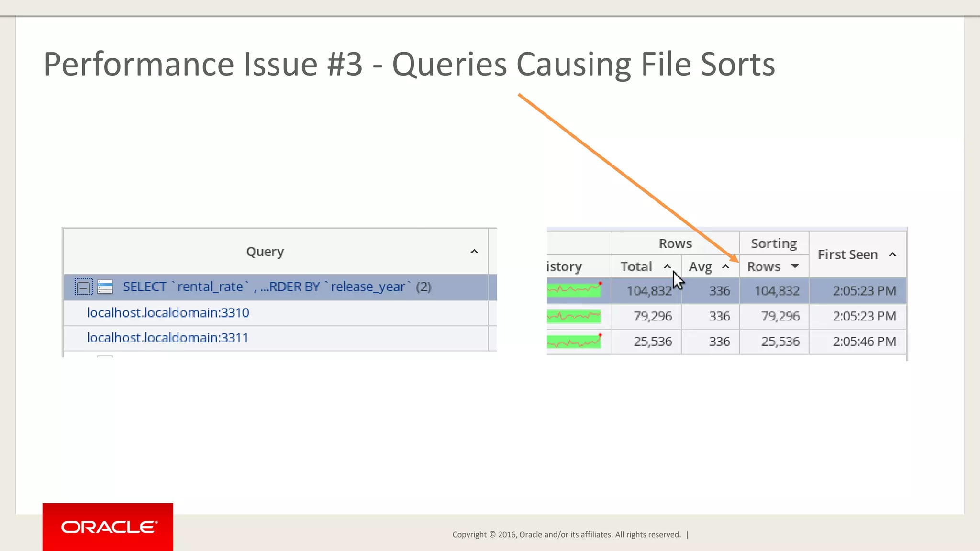Click the Query column header
Image resolution: width=980 pixels, height=551 pixels.
(265, 252)
